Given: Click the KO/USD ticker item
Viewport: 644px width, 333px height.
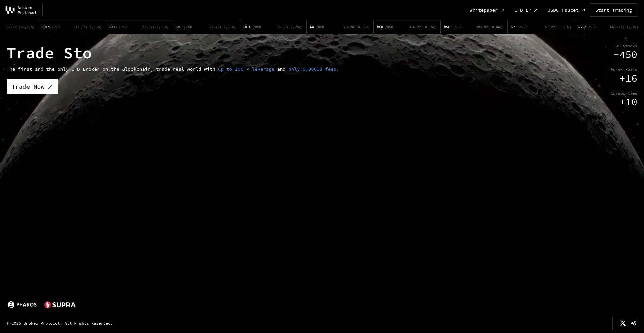Looking at the screenshot, I should (x=340, y=27).
